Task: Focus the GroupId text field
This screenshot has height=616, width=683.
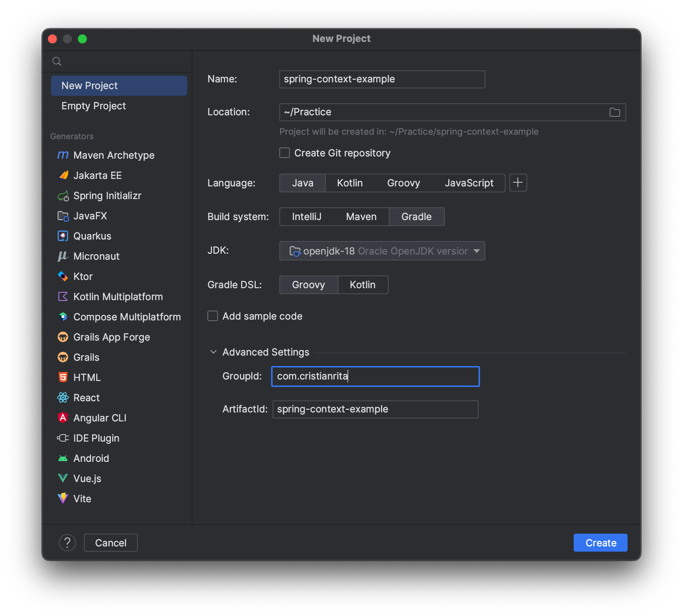Action: coord(375,376)
